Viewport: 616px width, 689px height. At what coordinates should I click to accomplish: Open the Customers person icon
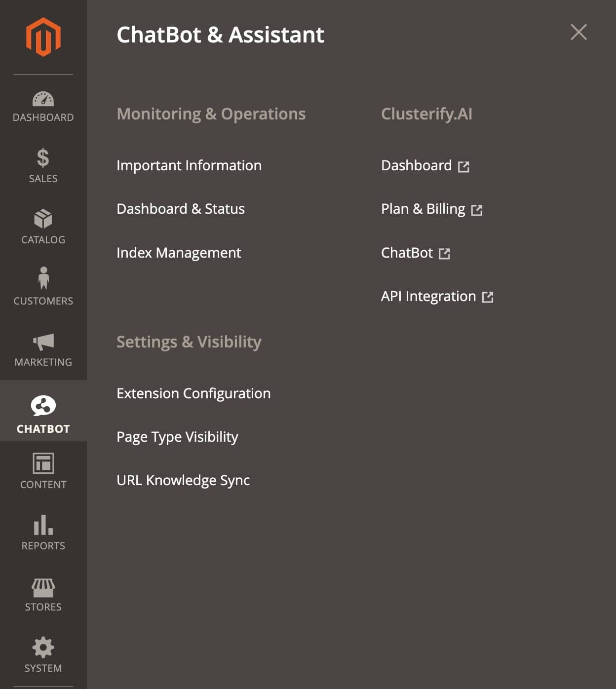coord(43,278)
